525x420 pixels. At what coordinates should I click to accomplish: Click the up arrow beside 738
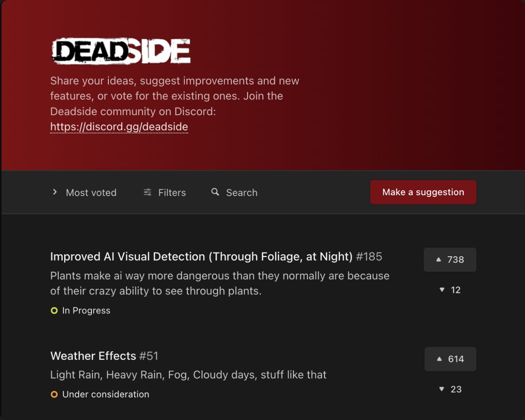439,259
